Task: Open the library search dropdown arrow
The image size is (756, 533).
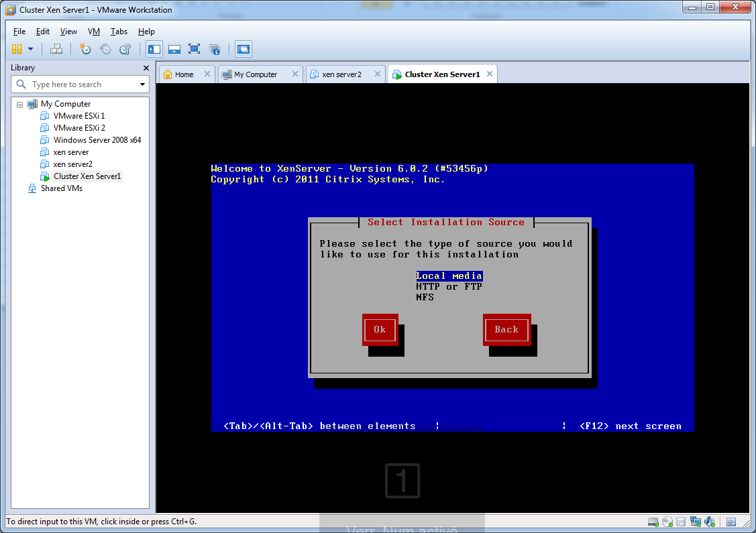Action: (x=142, y=84)
